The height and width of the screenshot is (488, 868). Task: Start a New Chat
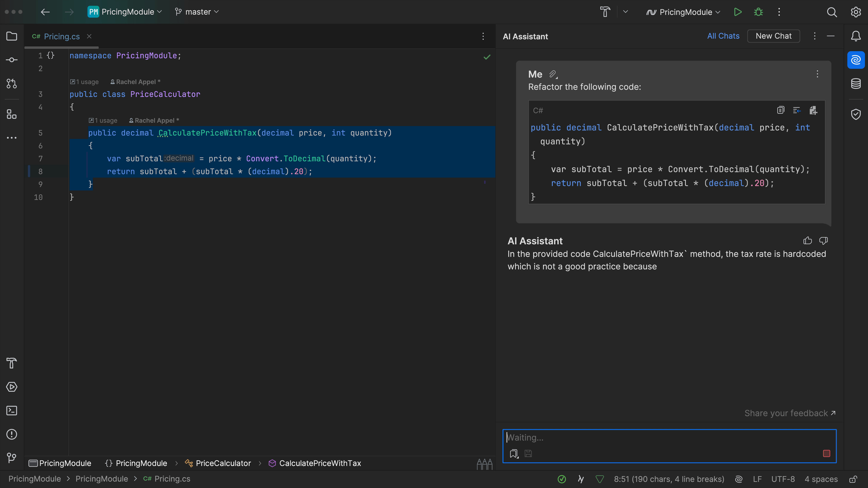click(773, 36)
